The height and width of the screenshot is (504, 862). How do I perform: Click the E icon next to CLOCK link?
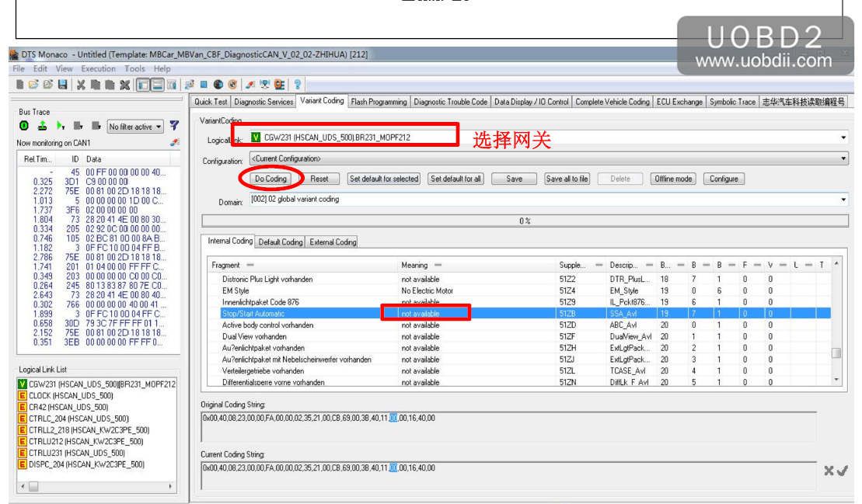23,395
